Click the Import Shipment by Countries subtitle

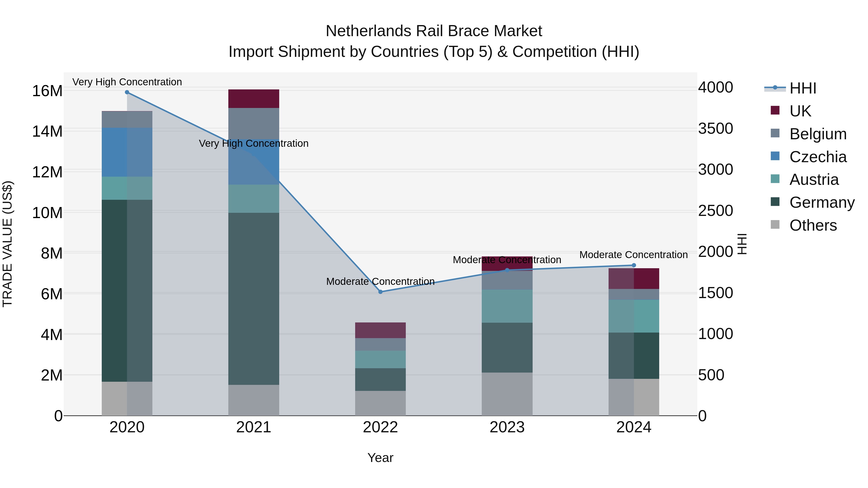click(x=434, y=52)
